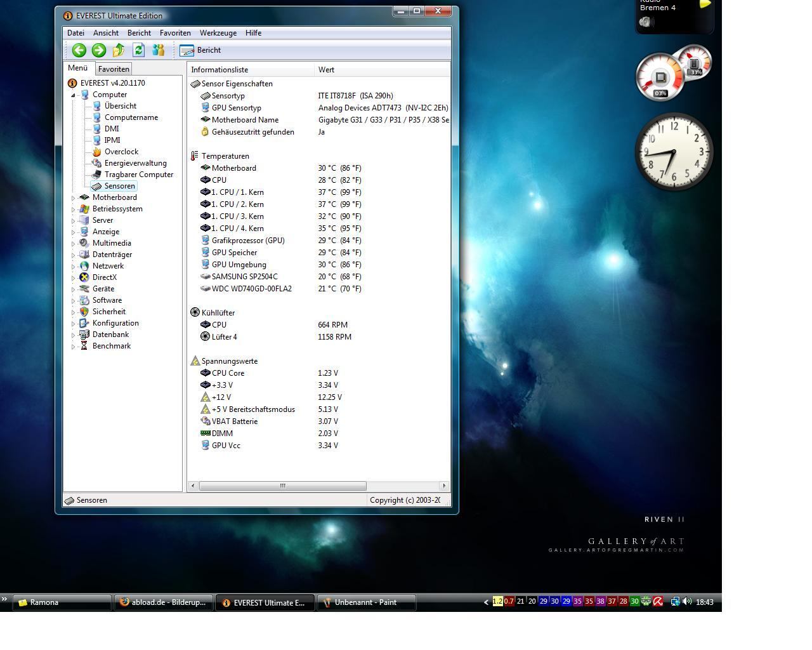
Task: Expand the Betriebssystem tree node
Action: (73, 209)
